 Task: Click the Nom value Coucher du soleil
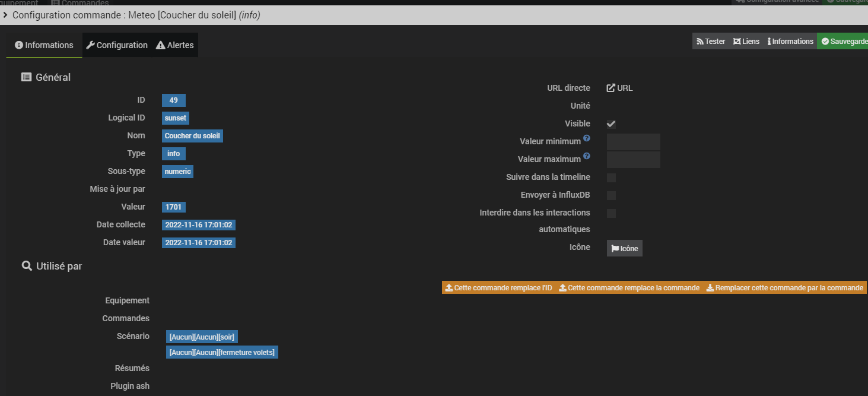192,136
